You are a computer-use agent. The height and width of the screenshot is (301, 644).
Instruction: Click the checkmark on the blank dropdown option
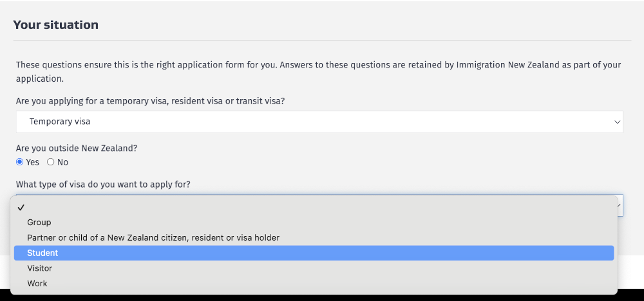pyautogui.click(x=21, y=207)
